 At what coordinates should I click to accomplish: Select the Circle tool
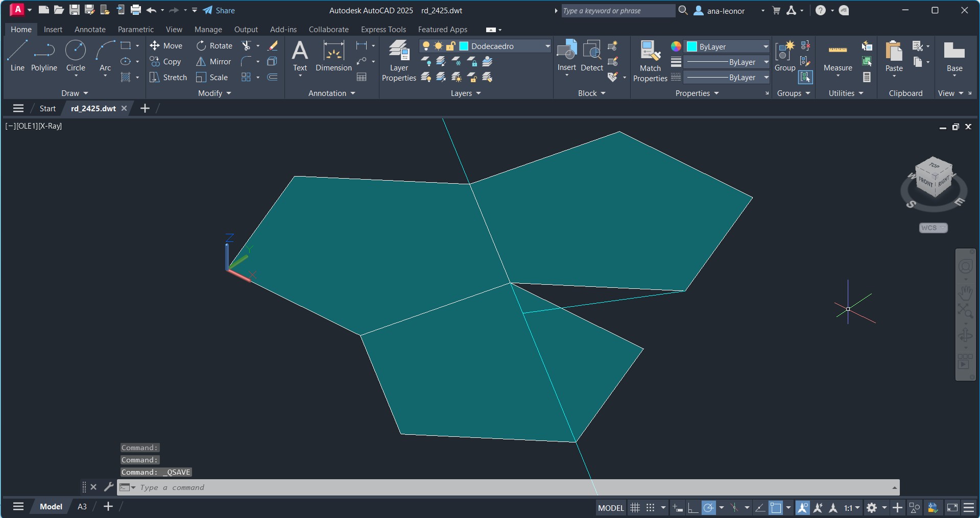[x=76, y=56]
